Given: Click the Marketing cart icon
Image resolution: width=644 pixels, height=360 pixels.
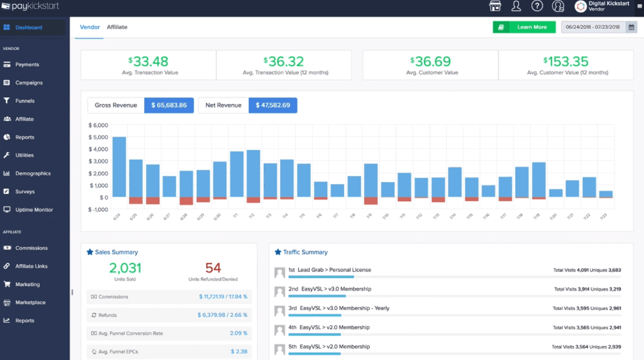Looking at the screenshot, I should tap(7, 284).
